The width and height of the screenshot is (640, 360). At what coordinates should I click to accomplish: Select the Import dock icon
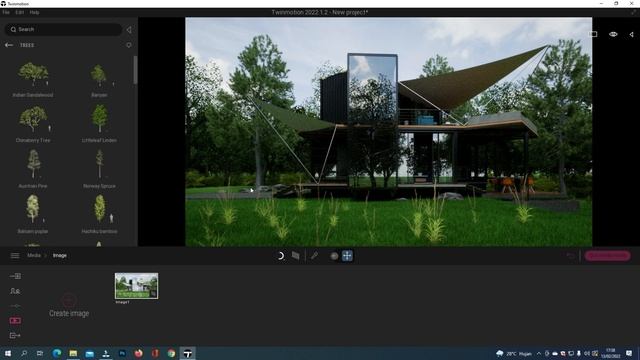[x=15, y=276]
